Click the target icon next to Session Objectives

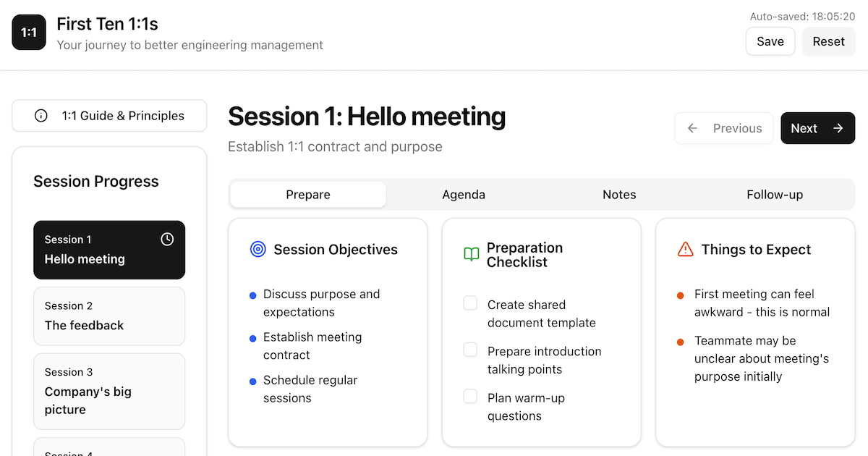(x=258, y=250)
